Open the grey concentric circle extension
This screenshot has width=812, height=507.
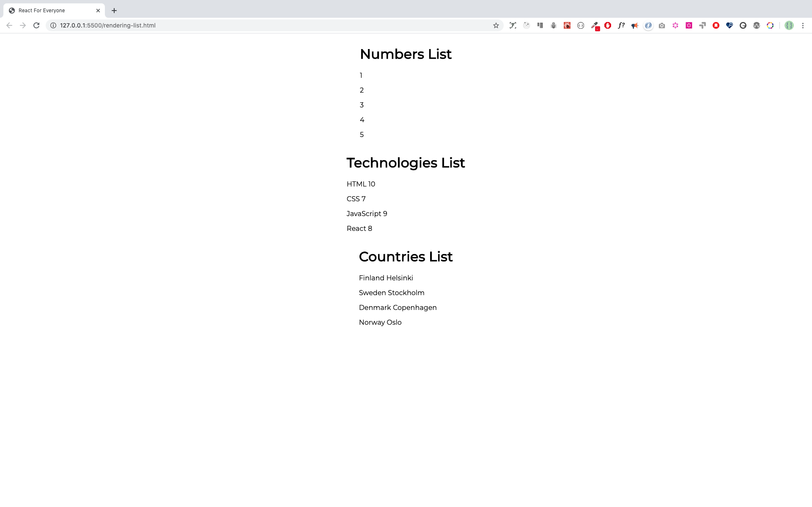[x=527, y=25]
